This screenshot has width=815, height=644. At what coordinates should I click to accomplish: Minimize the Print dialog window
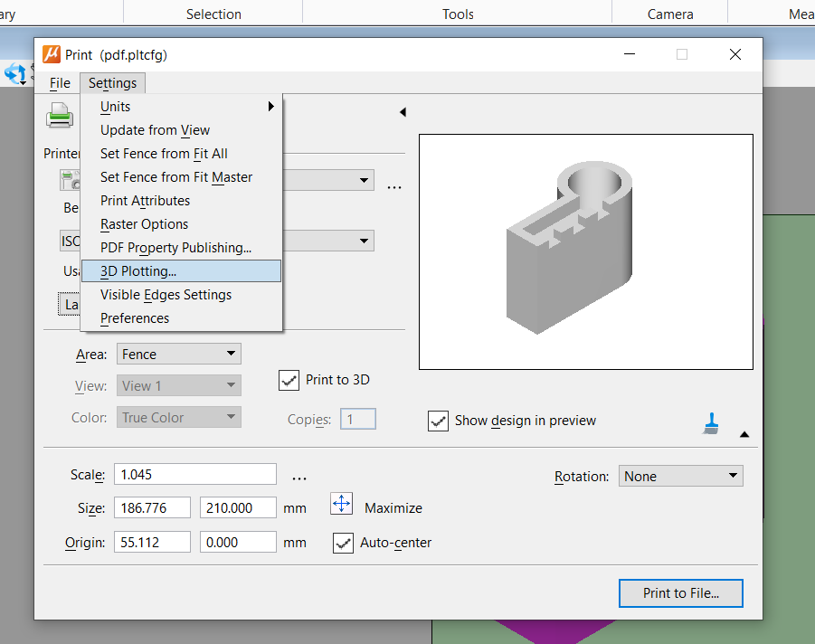tap(630, 54)
